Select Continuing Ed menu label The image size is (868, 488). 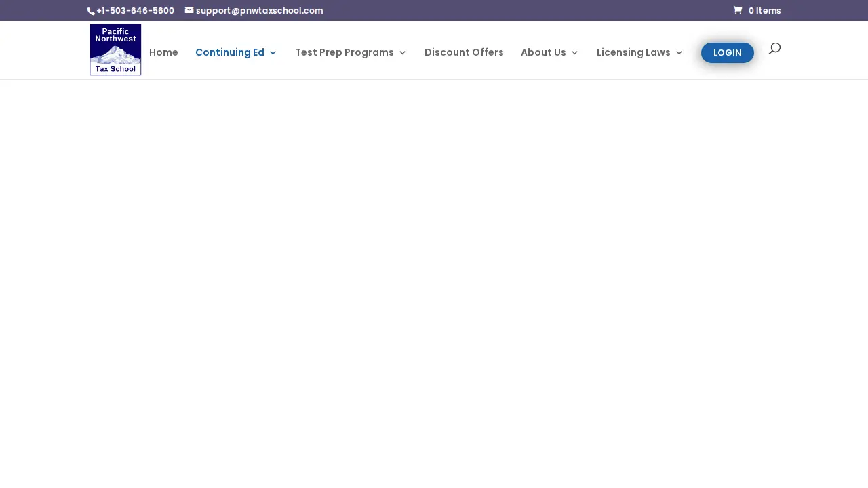coord(230,52)
